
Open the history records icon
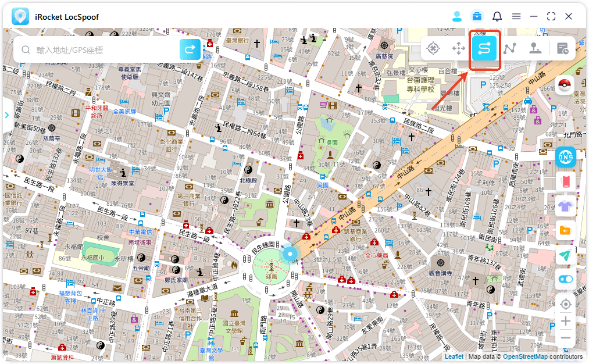pyautogui.click(x=562, y=48)
